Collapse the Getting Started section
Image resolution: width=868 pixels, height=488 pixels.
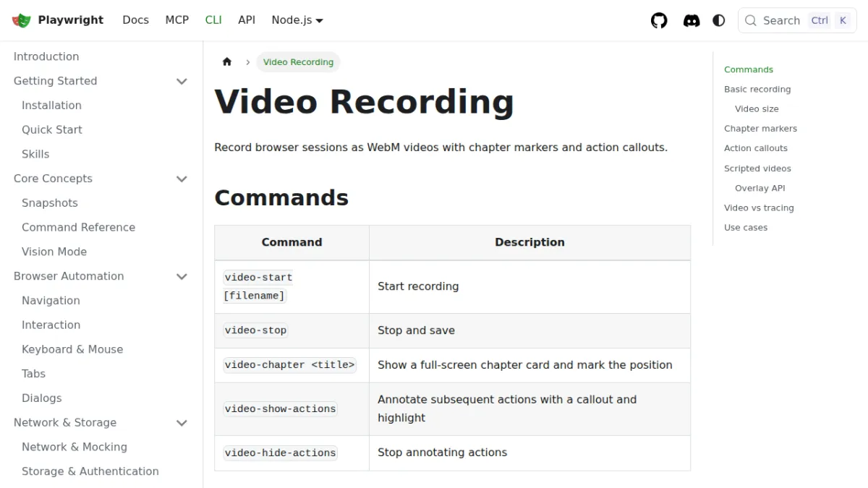point(182,81)
